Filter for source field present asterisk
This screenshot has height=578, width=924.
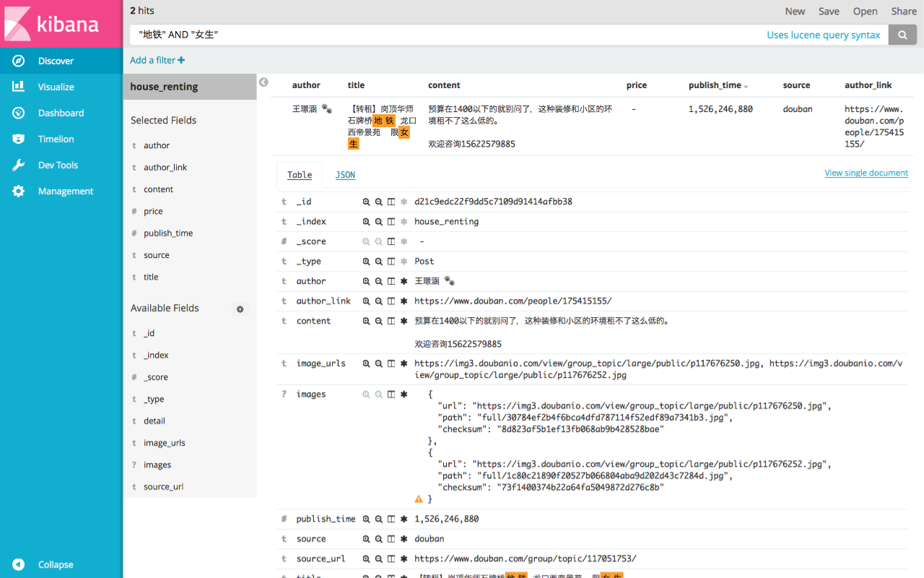[x=404, y=539]
